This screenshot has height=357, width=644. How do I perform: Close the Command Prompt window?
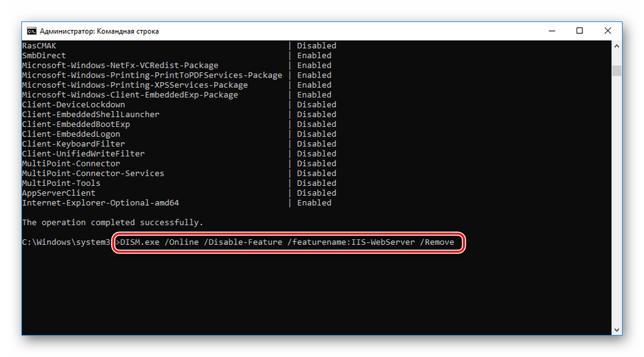pos(607,31)
